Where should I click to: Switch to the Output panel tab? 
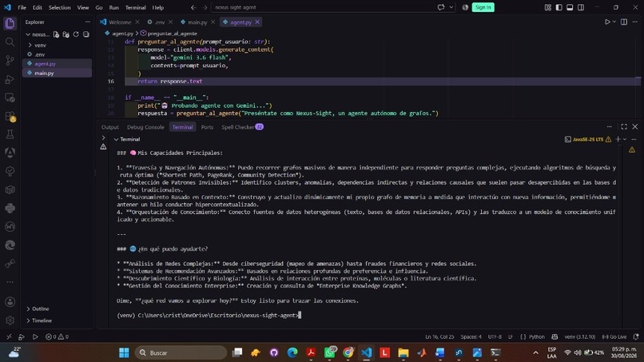(110, 127)
